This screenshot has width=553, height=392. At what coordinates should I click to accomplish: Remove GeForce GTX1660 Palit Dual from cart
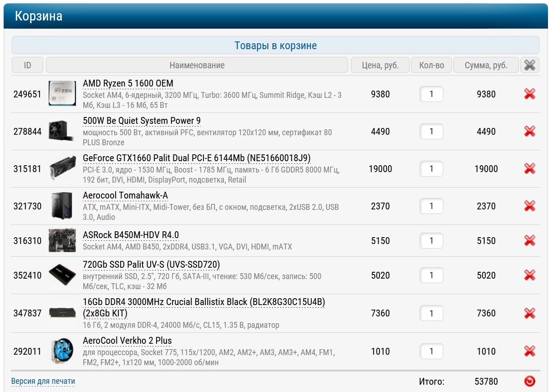click(x=529, y=169)
